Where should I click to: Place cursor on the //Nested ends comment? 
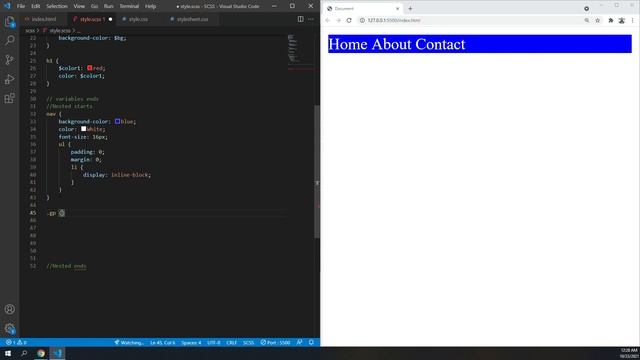[x=66, y=266]
